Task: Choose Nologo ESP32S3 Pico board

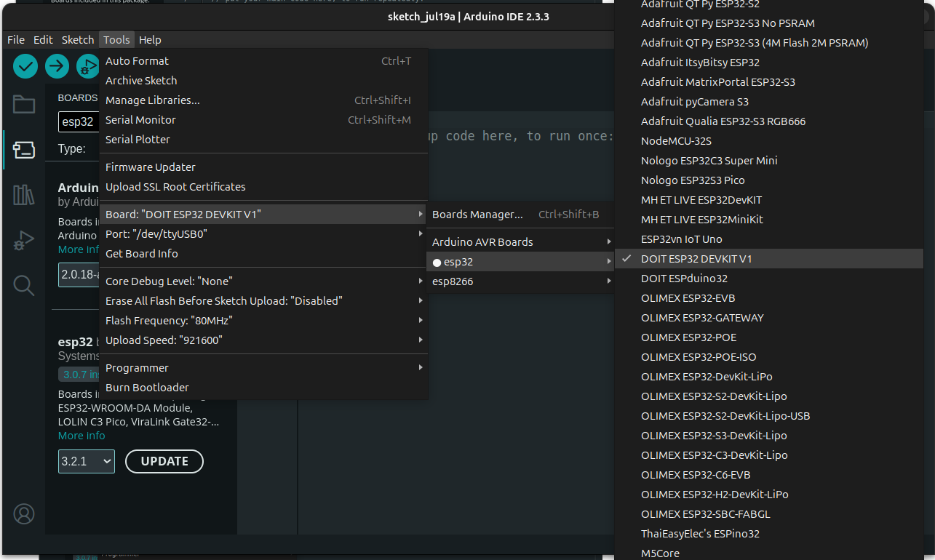Action: tap(768, 180)
